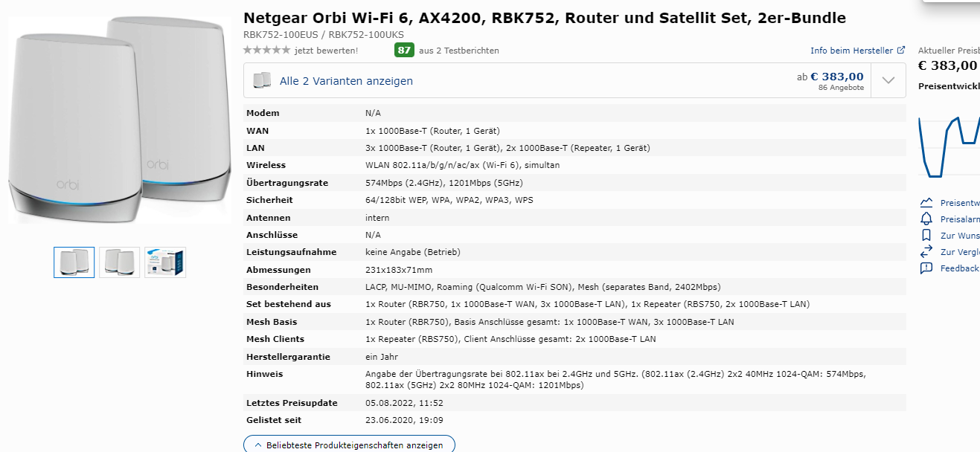The image size is (980, 452).
Task: Click the Antennen value intern
Action: pyautogui.click(x=377, y=218)
